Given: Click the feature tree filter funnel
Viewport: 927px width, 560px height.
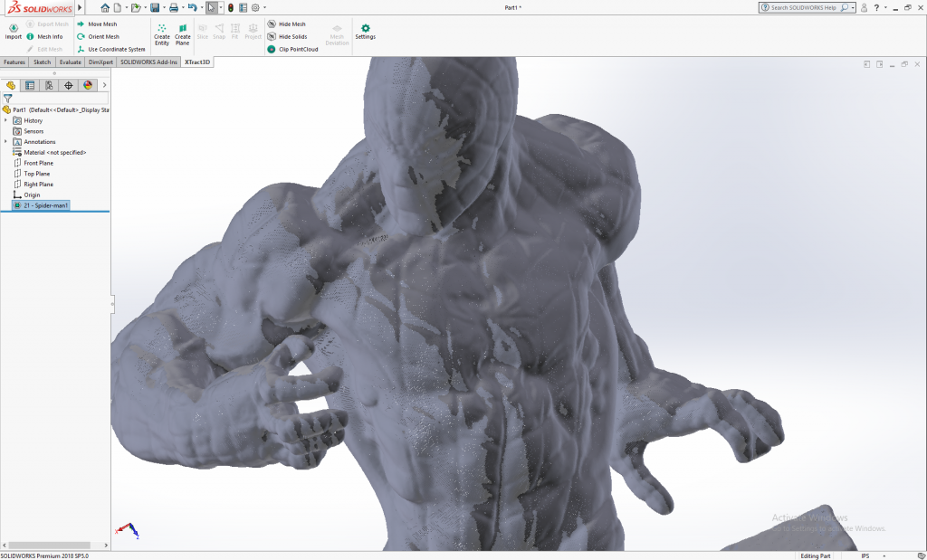Looking at the screenshot, I should coord(7,99).
